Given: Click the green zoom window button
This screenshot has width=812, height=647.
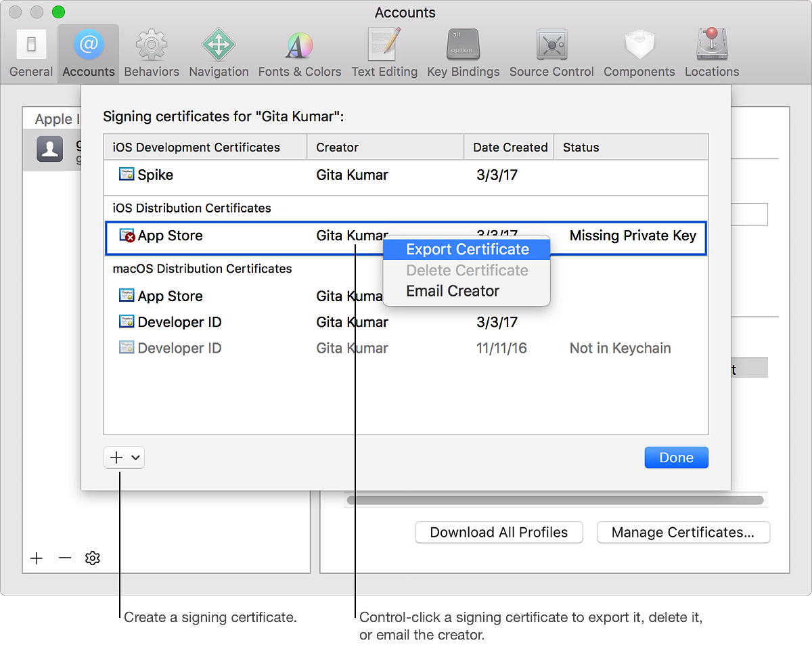Looking at the screenshot, I should coord(58,12).
